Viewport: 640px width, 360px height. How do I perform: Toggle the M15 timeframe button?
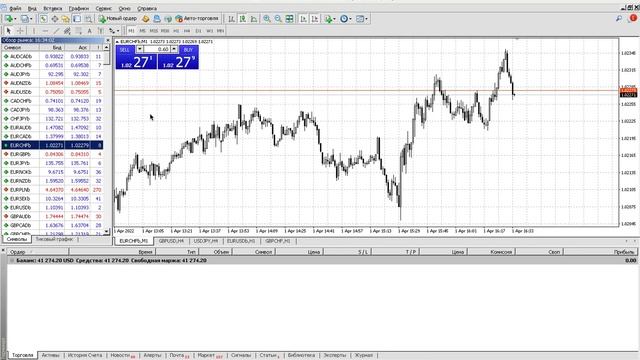[x=154, y=31]
